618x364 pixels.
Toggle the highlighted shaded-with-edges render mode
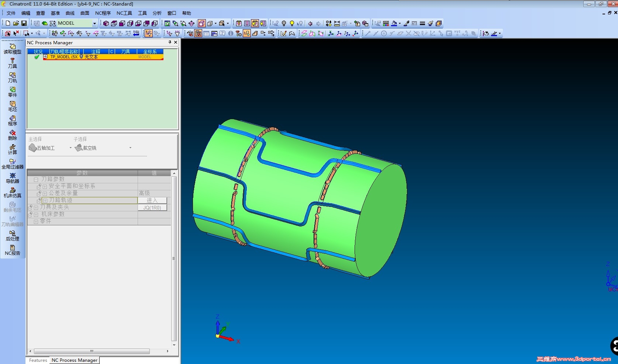201,23
